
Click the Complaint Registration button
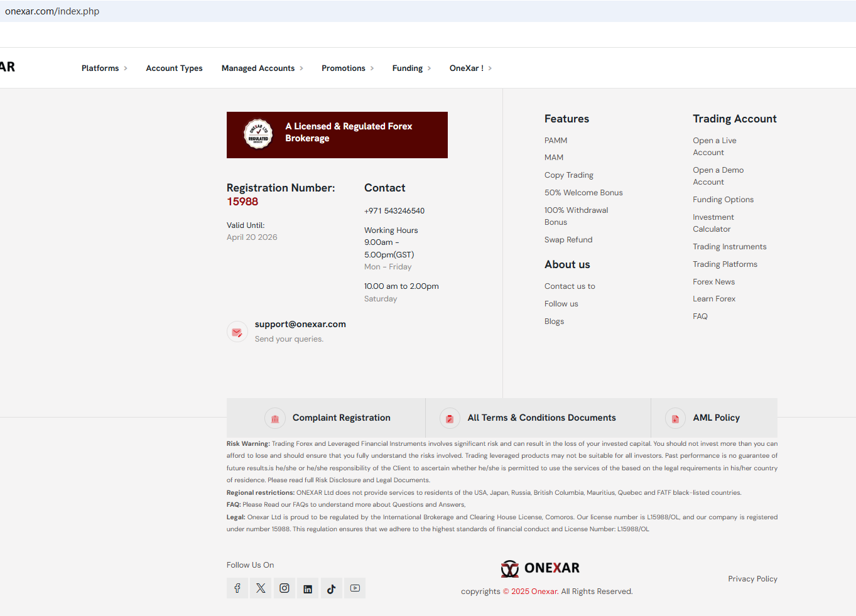tap(326, 418)
